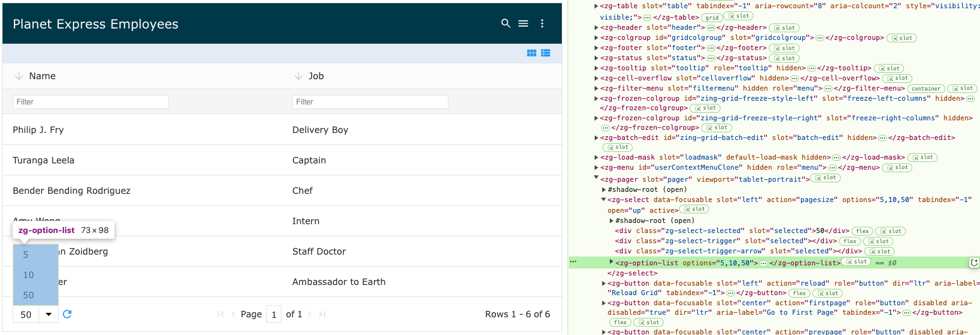The height and width of the screenshot is (335, 980).
Task: Click the container badge after zg-filter-menu
Action: [x=926, y=89]
